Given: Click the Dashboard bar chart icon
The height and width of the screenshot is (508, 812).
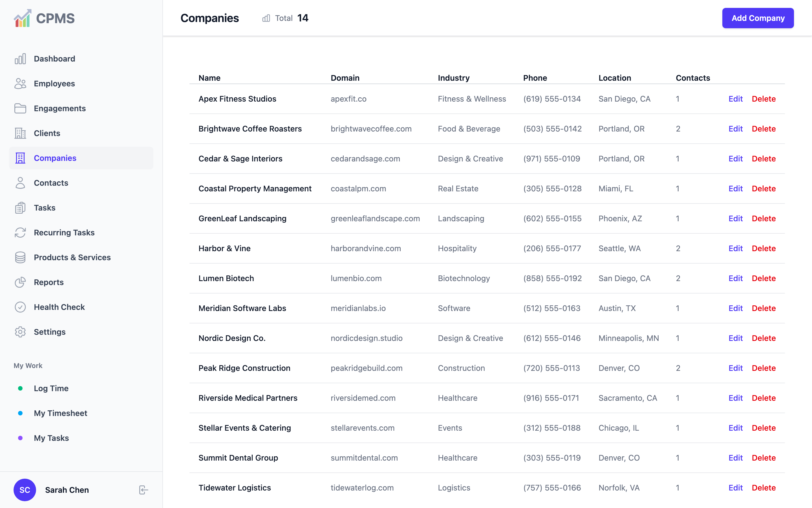Looking at the screenshot, I should pyautogui.click(x=20, y=59).
